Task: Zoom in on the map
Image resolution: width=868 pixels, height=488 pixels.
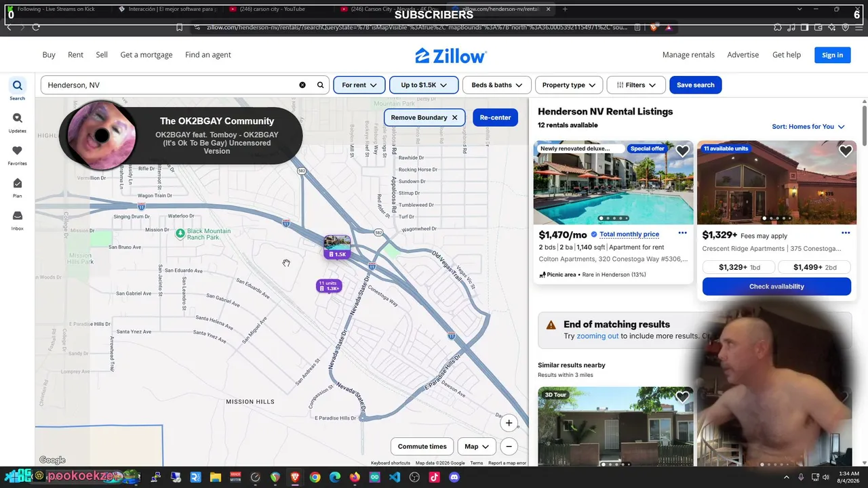Action: 509,423
